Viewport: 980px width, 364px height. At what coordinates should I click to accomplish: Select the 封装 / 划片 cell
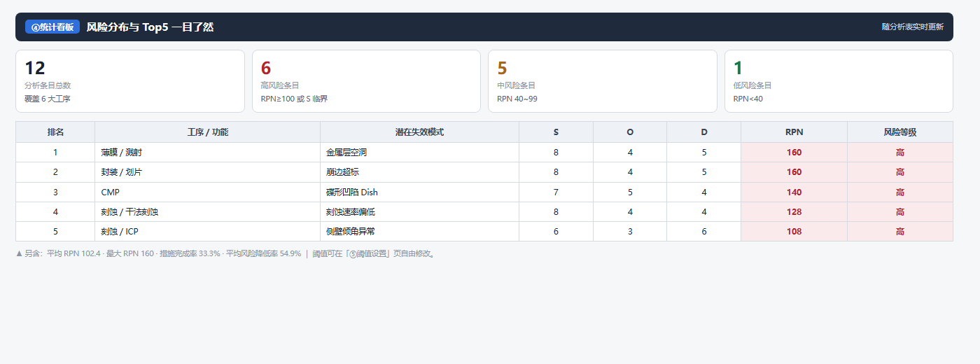(x=208, y=171)
